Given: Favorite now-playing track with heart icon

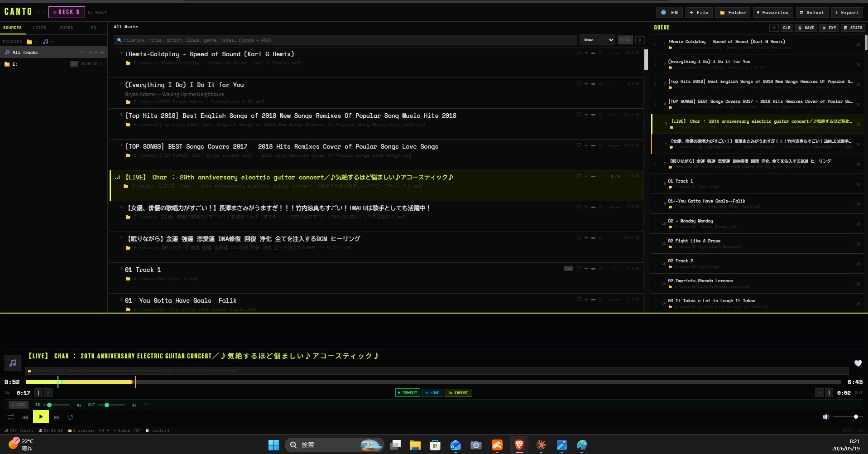Looking at the screenshot, I should (x=858, y=363).
